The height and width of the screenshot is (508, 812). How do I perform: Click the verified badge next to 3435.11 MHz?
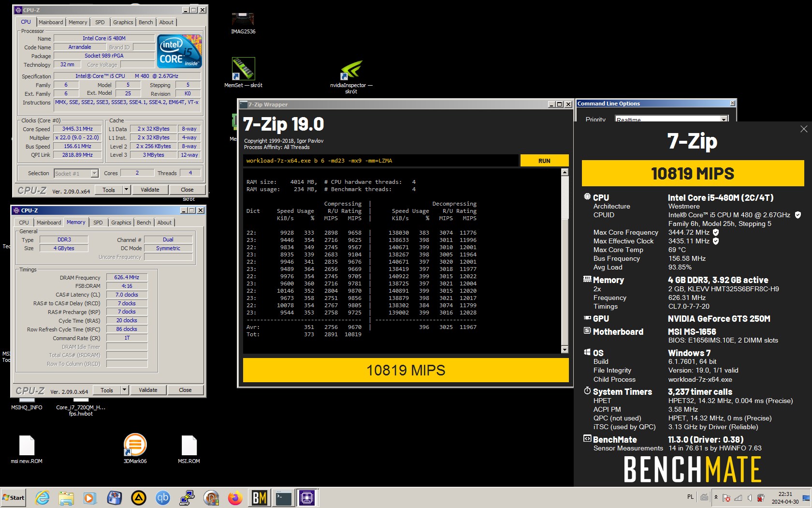coord(716,241)
